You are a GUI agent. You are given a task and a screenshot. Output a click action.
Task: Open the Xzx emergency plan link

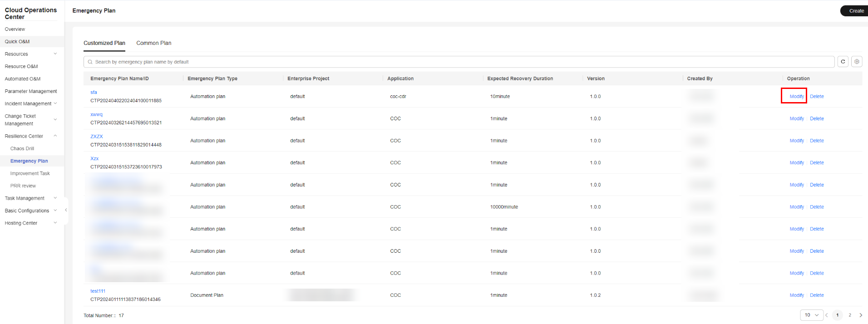(x=94, y=158)
